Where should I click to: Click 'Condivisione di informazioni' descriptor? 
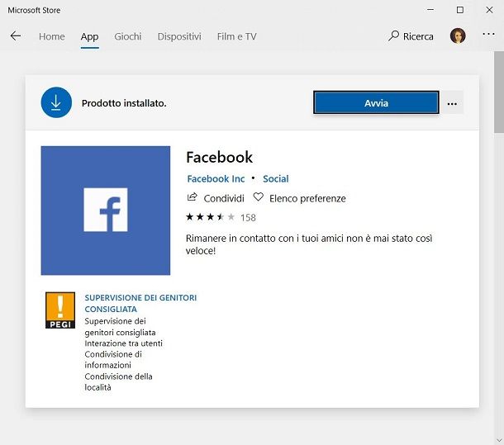(113, 359)
